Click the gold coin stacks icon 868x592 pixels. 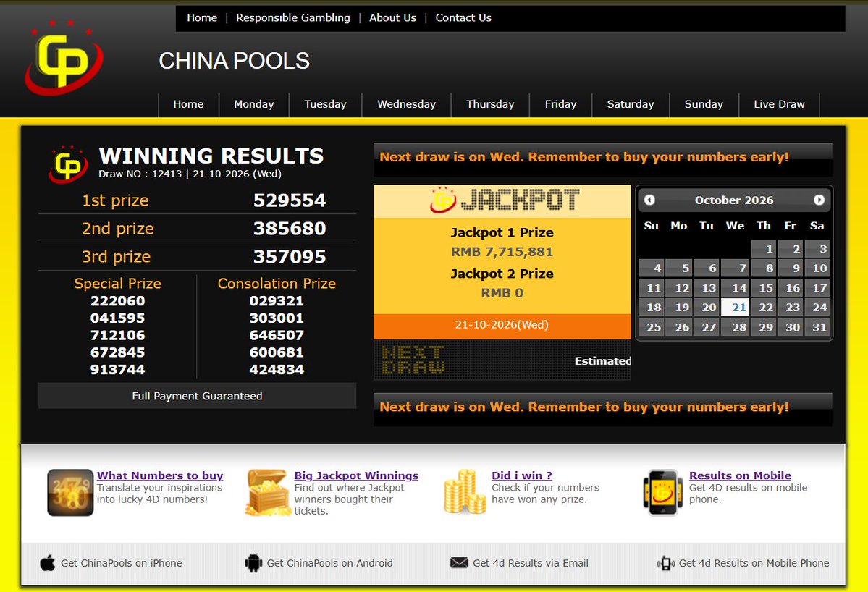click(x=465, y=492)
